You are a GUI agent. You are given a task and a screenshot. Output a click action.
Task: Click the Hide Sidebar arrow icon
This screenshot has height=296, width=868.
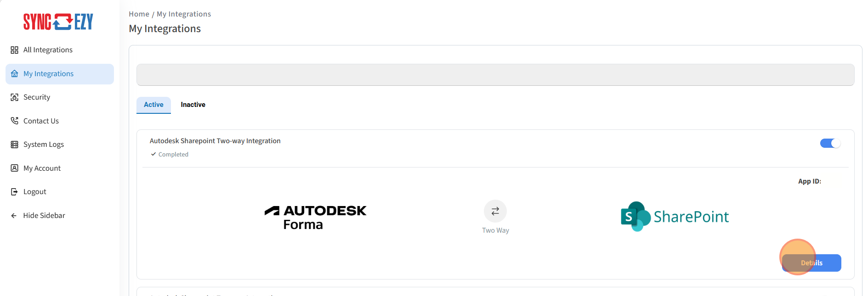tap(14, 216)
